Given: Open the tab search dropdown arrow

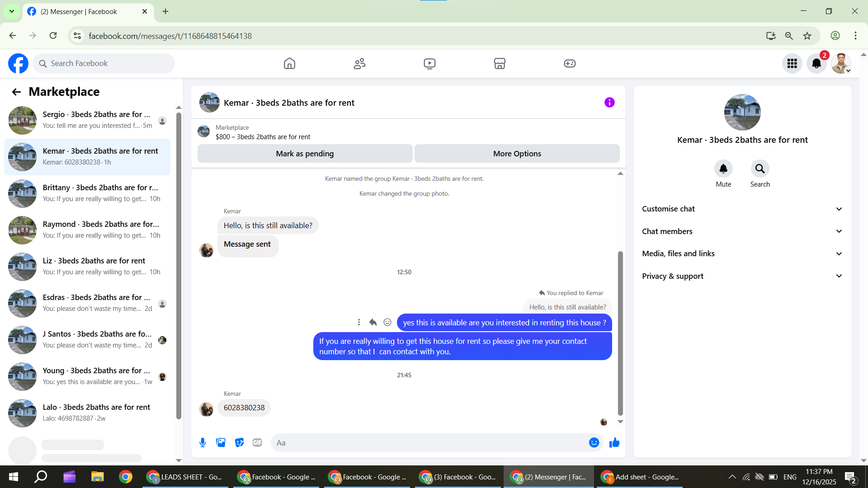Looking at the screenshot, I should click(x=12, y=11).
